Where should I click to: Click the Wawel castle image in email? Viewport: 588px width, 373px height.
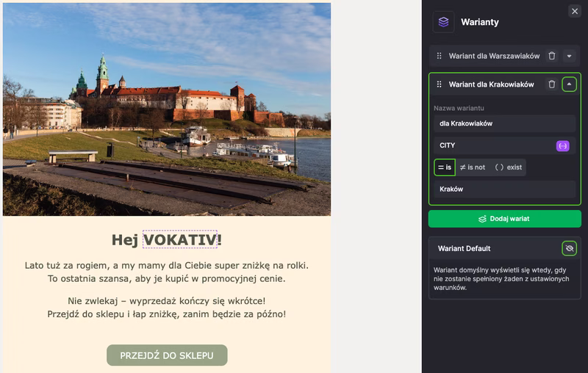(x=167, y=109)
